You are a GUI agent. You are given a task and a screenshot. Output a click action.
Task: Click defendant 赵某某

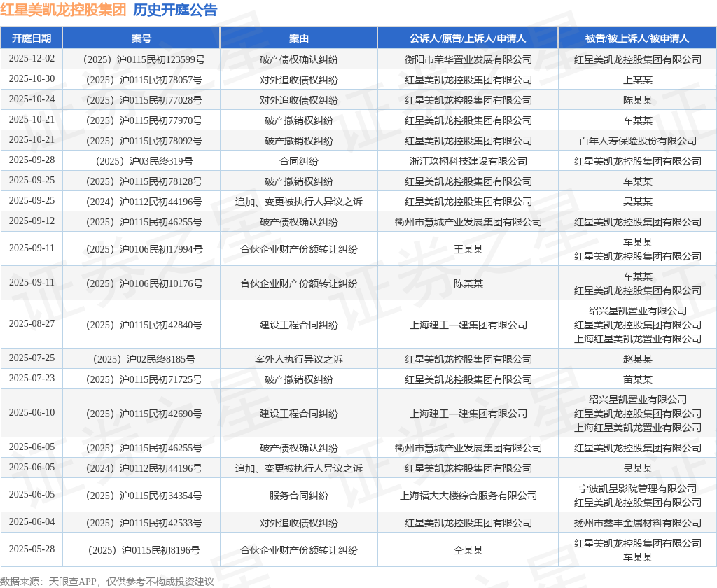pos(637,359)
